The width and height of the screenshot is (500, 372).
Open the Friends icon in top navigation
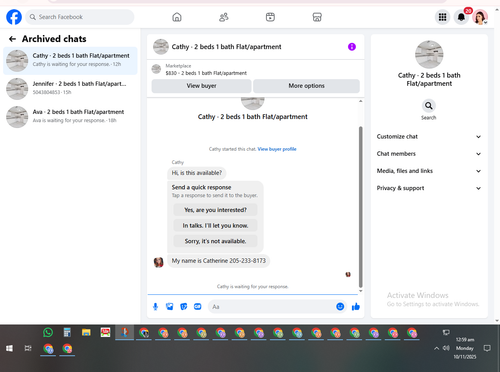pyautogui.click(x=224, y=17)
